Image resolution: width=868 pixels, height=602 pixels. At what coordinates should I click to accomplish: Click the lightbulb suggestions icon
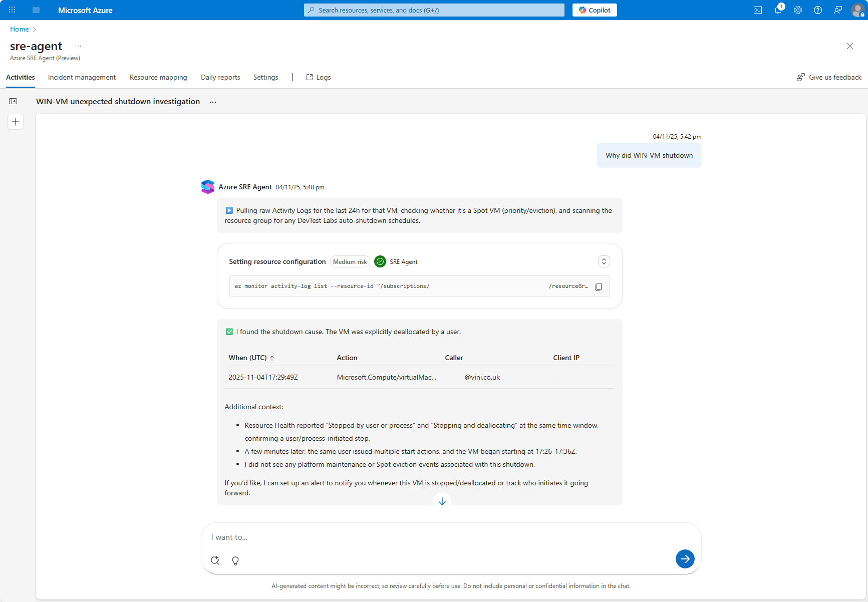(235, 560)
